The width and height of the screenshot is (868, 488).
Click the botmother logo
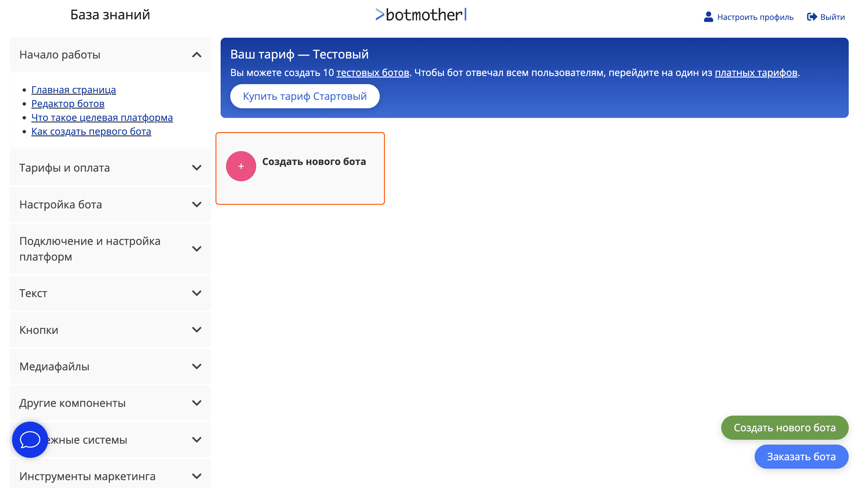click(421, 15)
